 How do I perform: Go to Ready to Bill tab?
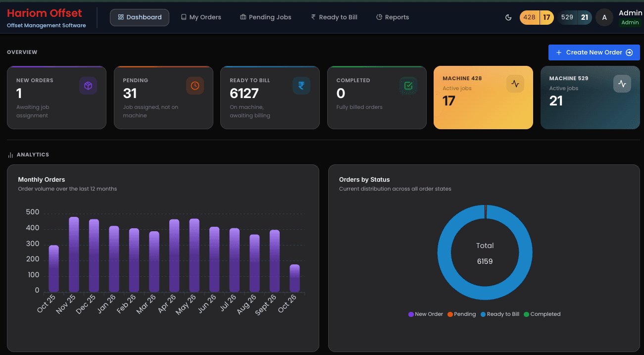[334, 17]
